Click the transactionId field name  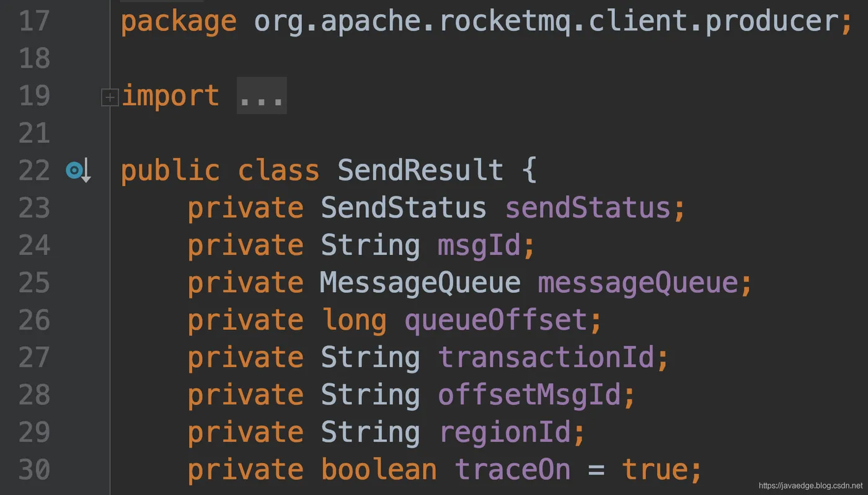point(546,358)
